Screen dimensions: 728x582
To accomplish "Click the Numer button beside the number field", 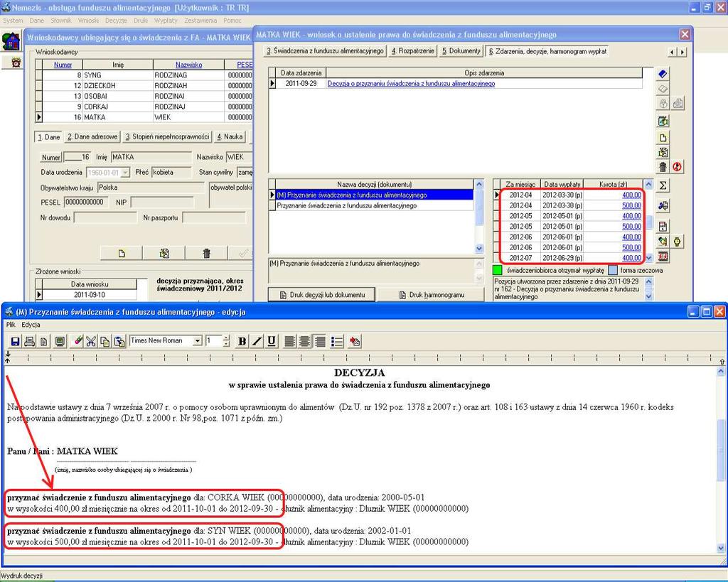I will [x=50, y=157].
